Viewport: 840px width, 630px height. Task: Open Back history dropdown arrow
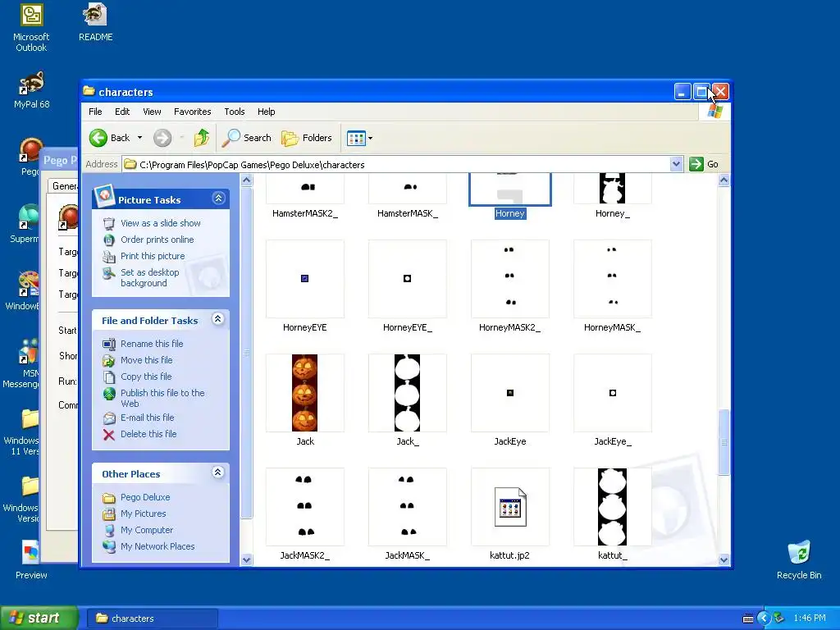pyautogui.click(x=139, y=138)
